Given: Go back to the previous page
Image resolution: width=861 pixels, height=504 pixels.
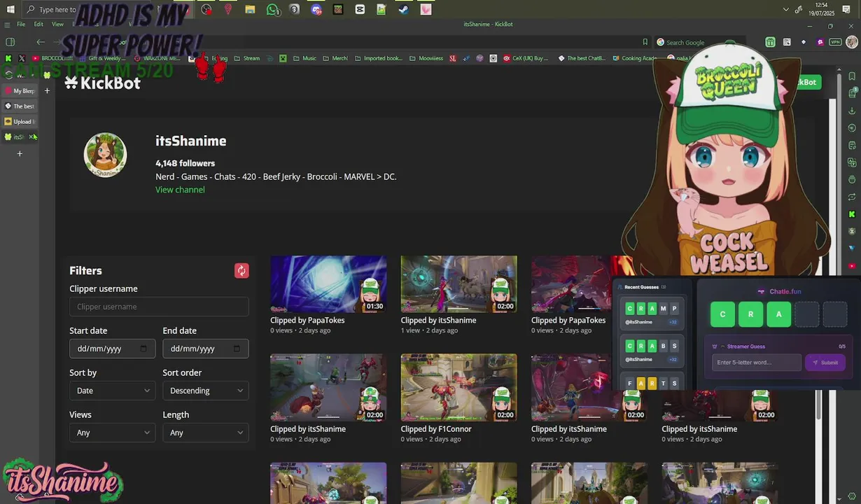Looking at the screenshot, I should click(x=40, y=42).
